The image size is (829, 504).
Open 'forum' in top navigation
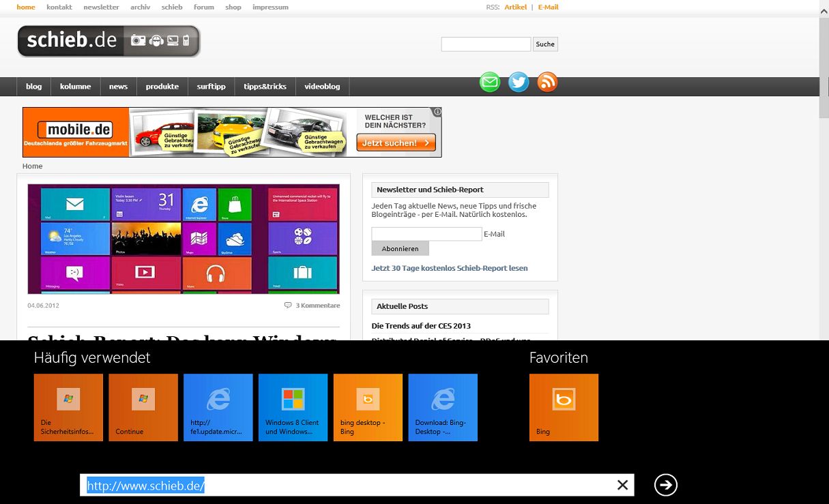point(204,7)
